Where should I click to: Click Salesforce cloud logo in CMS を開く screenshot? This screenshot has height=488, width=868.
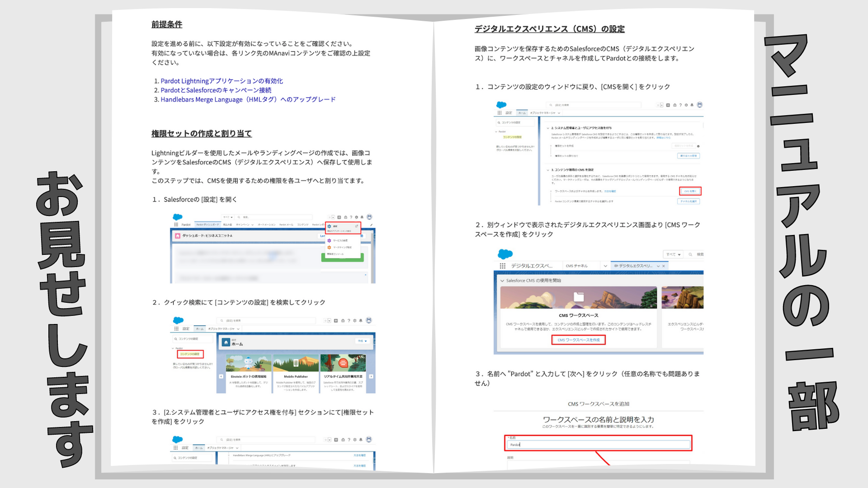point(501,105)
